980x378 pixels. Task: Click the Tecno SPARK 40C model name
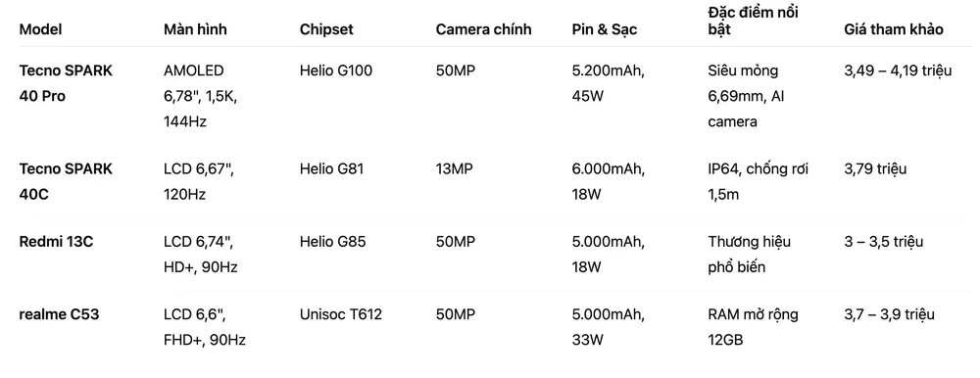coord(67,182)
